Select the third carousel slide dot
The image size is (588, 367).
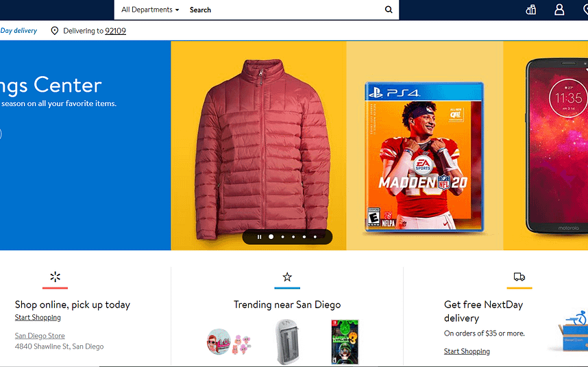click(293, 237)
